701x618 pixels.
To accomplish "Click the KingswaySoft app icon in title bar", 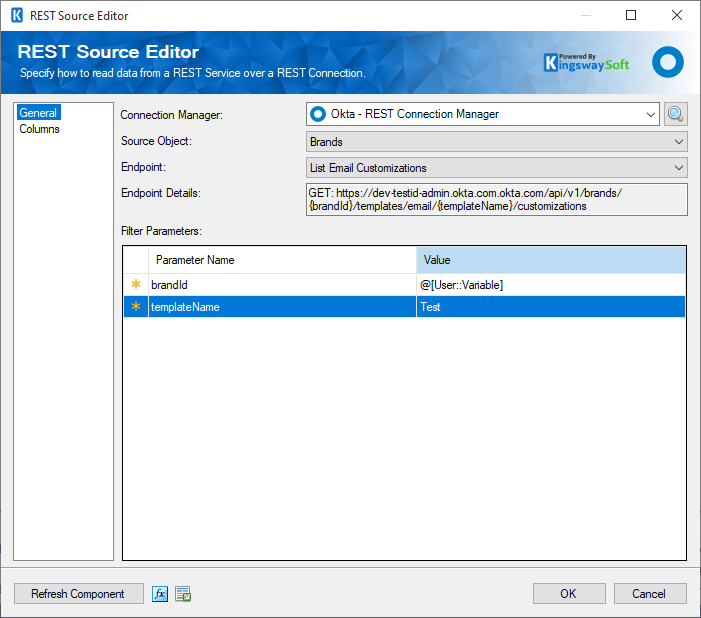I will click(17, 16).
